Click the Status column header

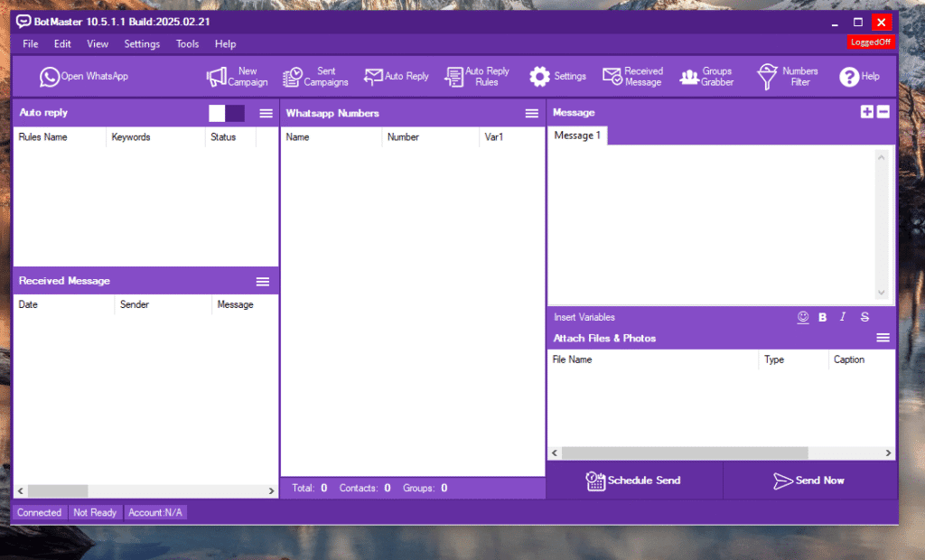pos(230,137)
